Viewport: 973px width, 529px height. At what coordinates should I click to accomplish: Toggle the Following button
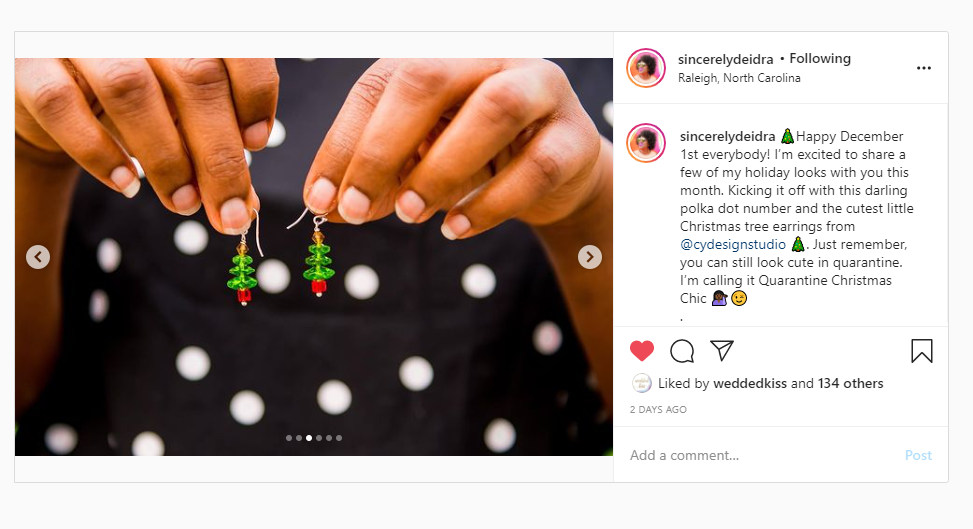(x=820, y=59)
